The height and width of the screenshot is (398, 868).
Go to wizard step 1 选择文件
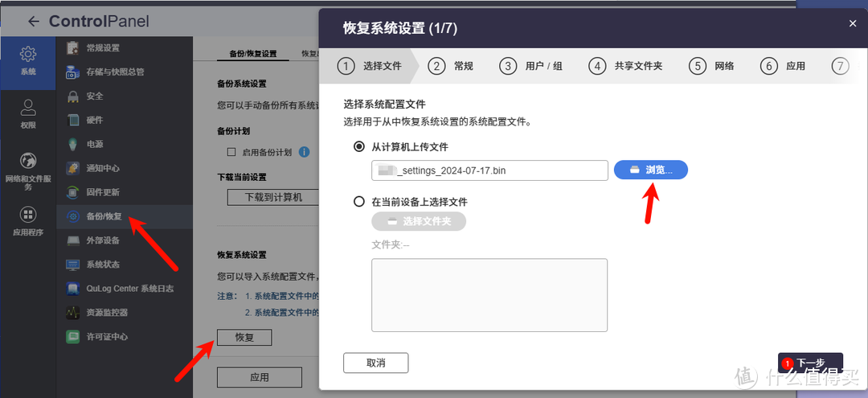click(x=369, y=67)
